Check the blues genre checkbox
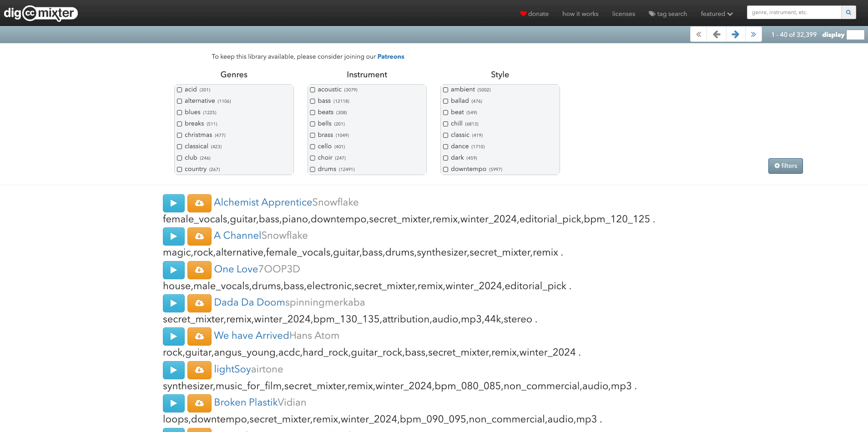The image size is (868, 432). tap(180, 112)
